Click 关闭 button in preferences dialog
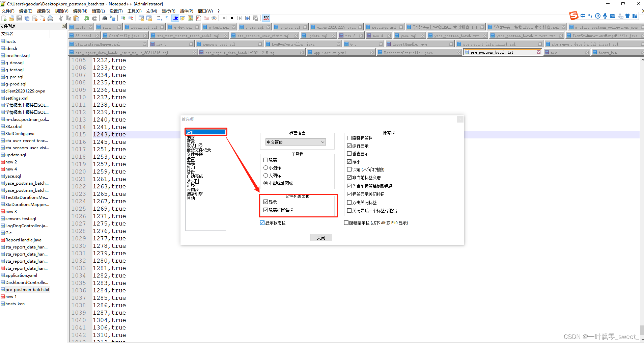 coord(321,238)
